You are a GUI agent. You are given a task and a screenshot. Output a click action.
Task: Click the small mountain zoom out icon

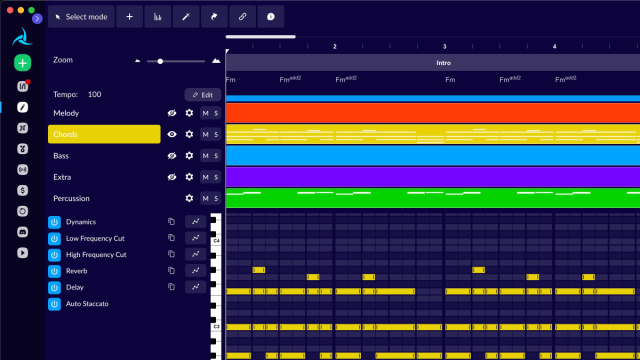[x=138, y=61]
